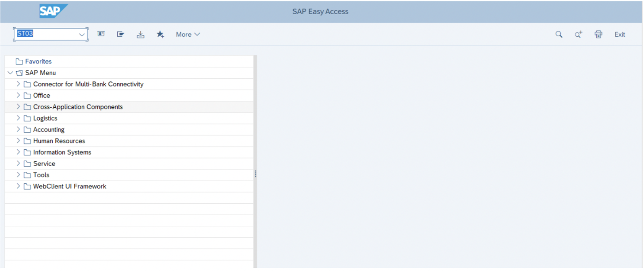
Task: Click the search icon
Action: point(559,34)
